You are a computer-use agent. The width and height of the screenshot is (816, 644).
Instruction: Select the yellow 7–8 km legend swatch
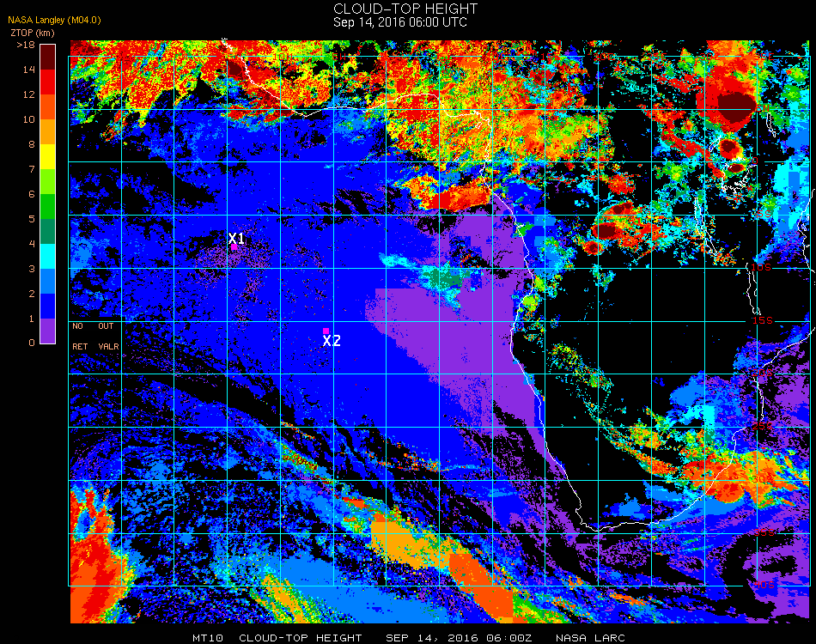tap(48, 157)
